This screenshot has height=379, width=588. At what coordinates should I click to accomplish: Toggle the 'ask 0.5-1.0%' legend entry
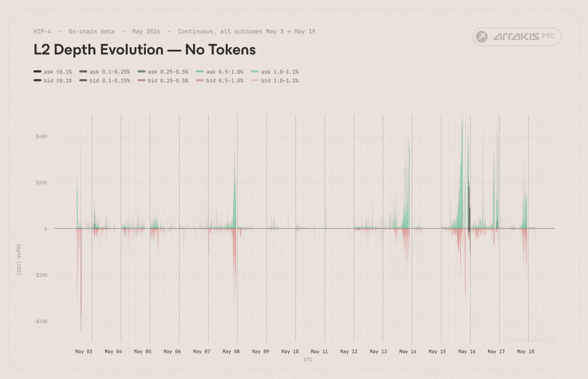tap(220, 72)
